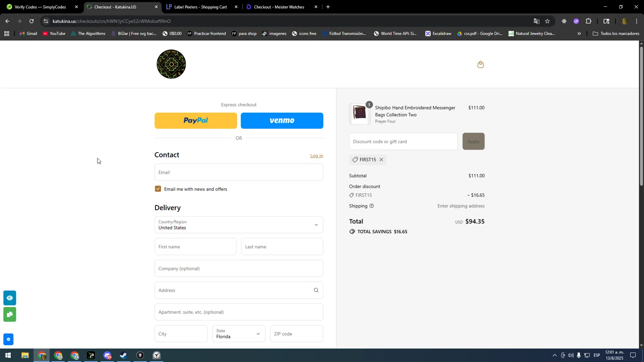
Task: Click the First name field
Action: [x=195, y=247]
